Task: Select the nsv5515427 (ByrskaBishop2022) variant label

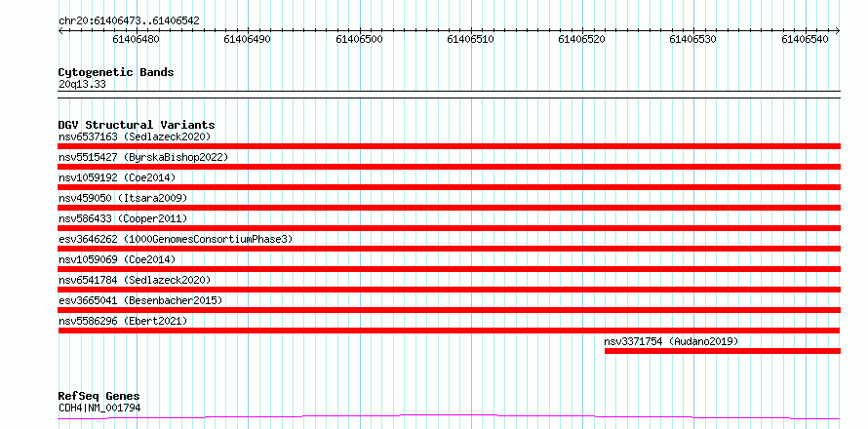Action: (143, 157)
